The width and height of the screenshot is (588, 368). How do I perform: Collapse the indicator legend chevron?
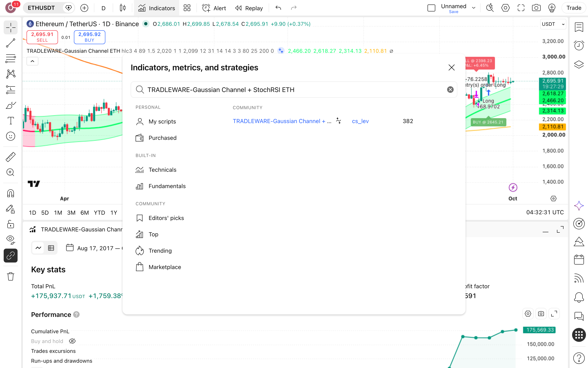click(x=32, y=61)
